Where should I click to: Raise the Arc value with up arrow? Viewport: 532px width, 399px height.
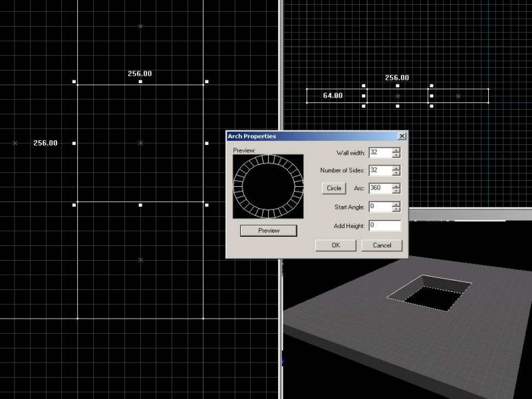point(396,186)
